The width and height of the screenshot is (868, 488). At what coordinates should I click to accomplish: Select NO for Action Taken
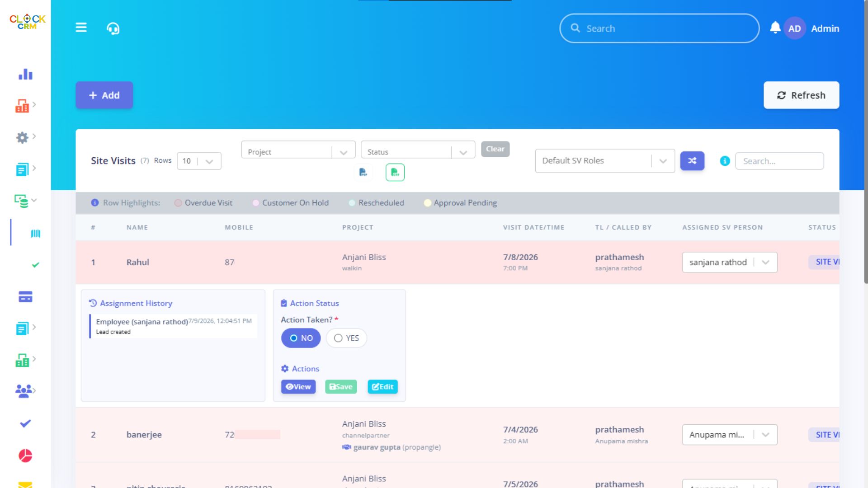point(301,338)
